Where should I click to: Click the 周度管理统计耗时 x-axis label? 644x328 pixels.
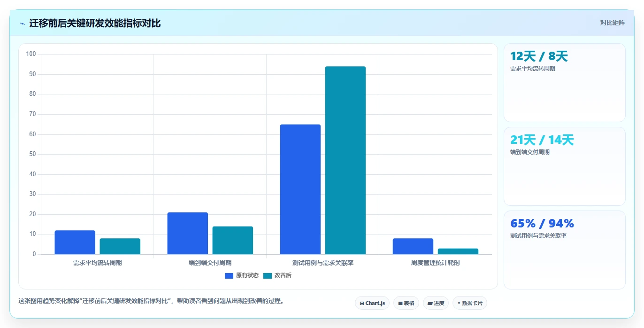point(436,263)
